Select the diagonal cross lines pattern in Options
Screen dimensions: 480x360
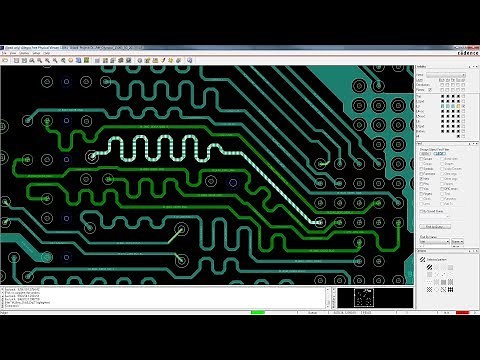[443, 290]
